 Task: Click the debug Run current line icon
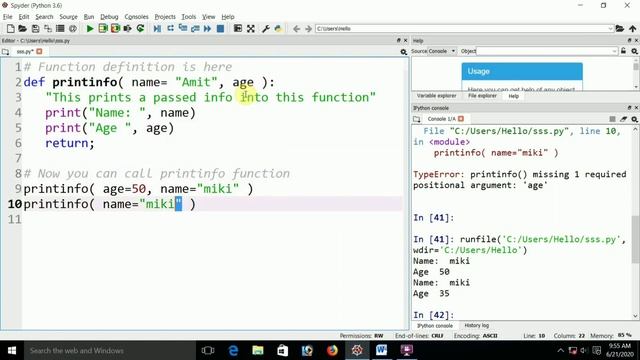pyautogui.click(x=170, y=29)
